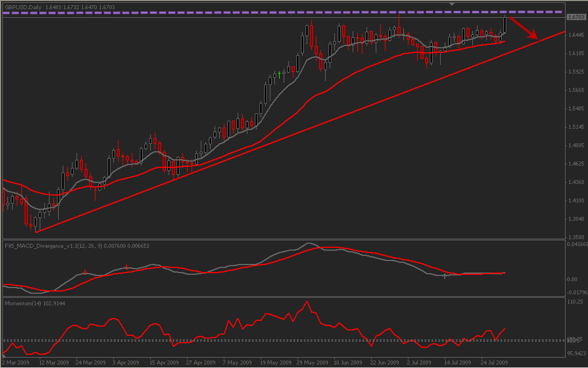Click the 7 May 2009 date label
This screenshot has width=588, height=368.
pos(236,363)
